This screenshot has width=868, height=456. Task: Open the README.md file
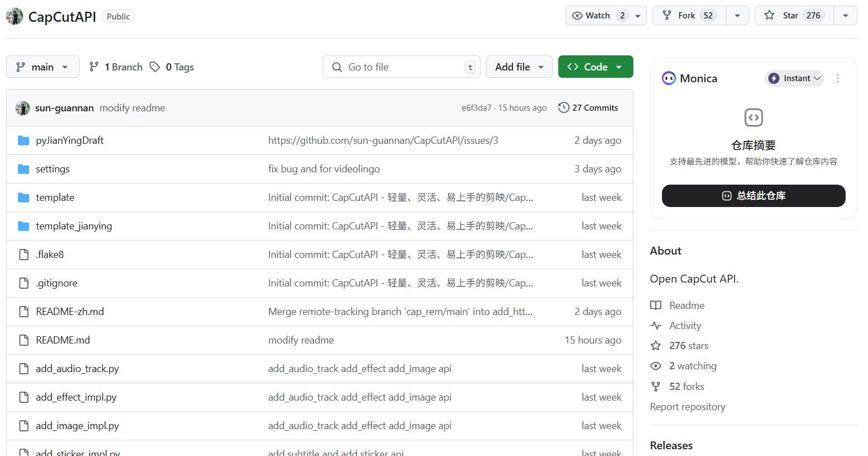click(x=63, y=340)
